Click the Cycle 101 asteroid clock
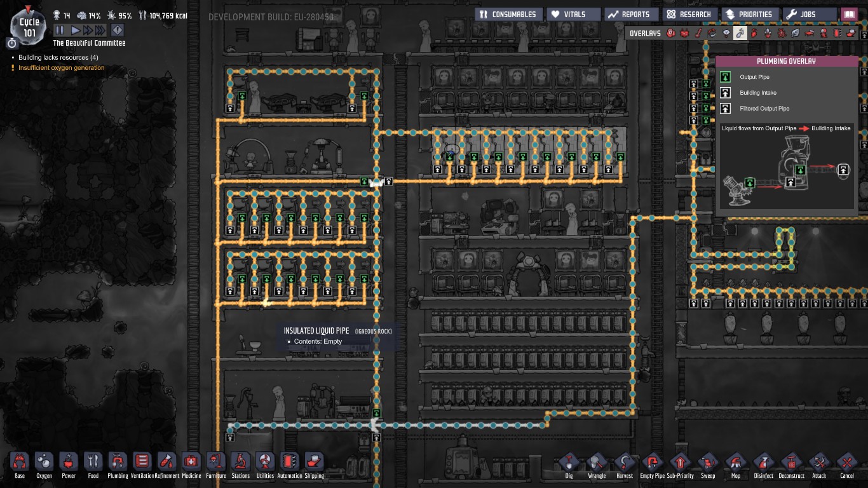The height and width of the screenshot is (488, 868). coord(29,26)
